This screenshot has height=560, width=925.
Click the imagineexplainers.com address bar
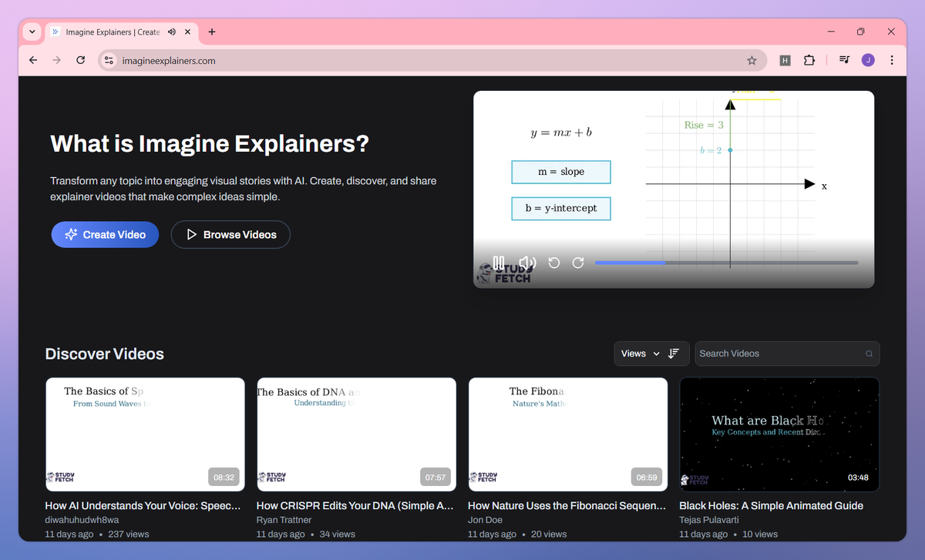pos(432,60)
